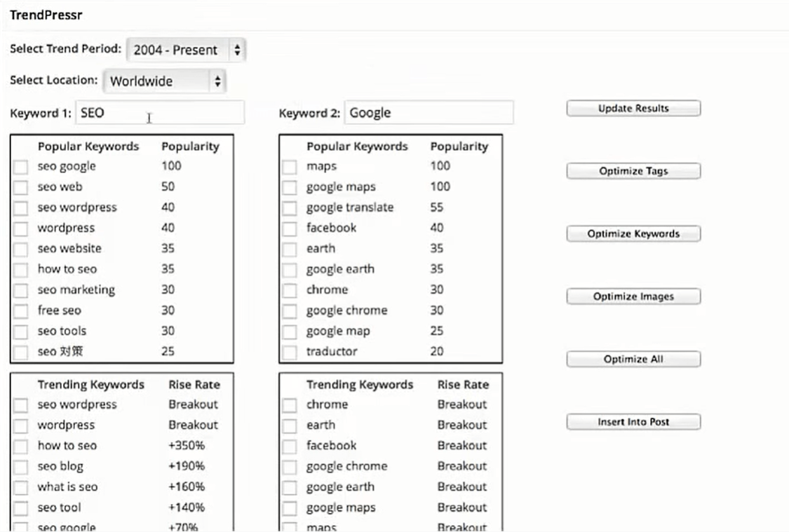Click the 'seo marketing' keyword text
789x532 pixels.
tap(76, 289)
